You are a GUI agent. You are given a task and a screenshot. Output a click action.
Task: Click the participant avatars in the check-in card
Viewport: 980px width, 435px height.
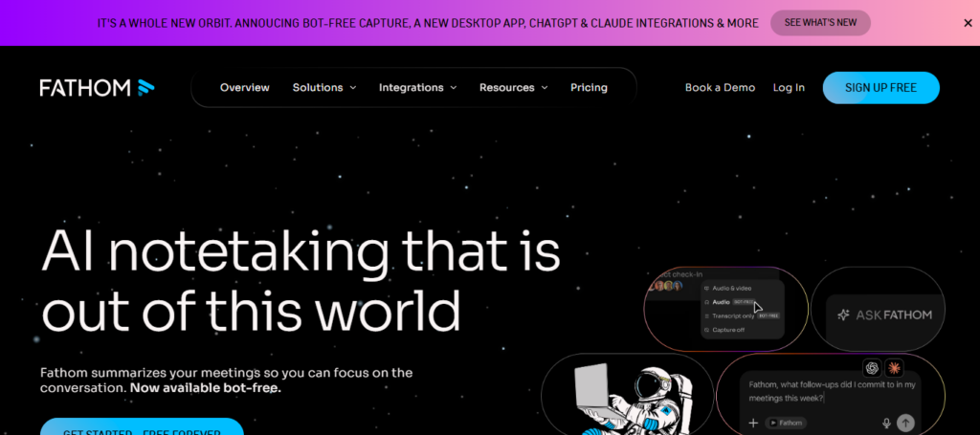[x=668, y=286]
